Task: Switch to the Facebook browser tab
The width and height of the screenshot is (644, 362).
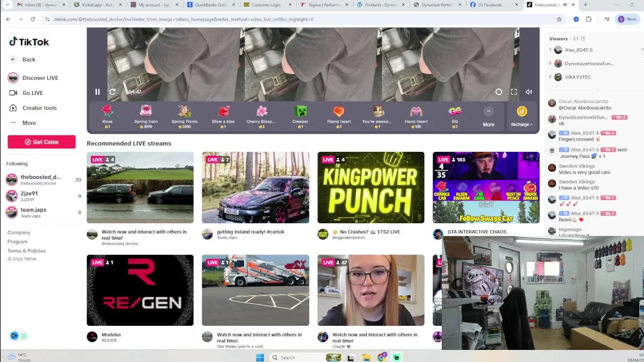Action: [x=493, y=5]
